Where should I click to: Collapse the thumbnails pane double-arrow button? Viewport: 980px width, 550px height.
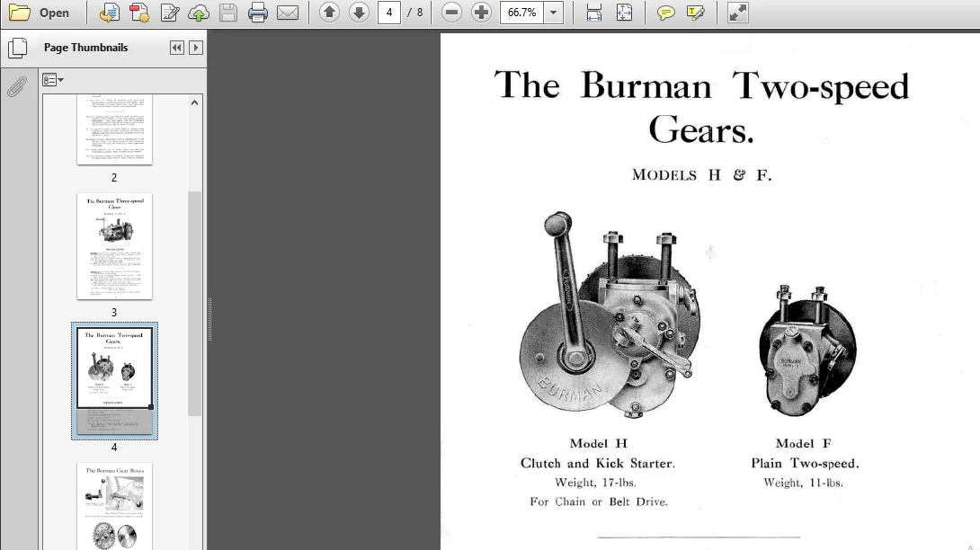[177, 48]
